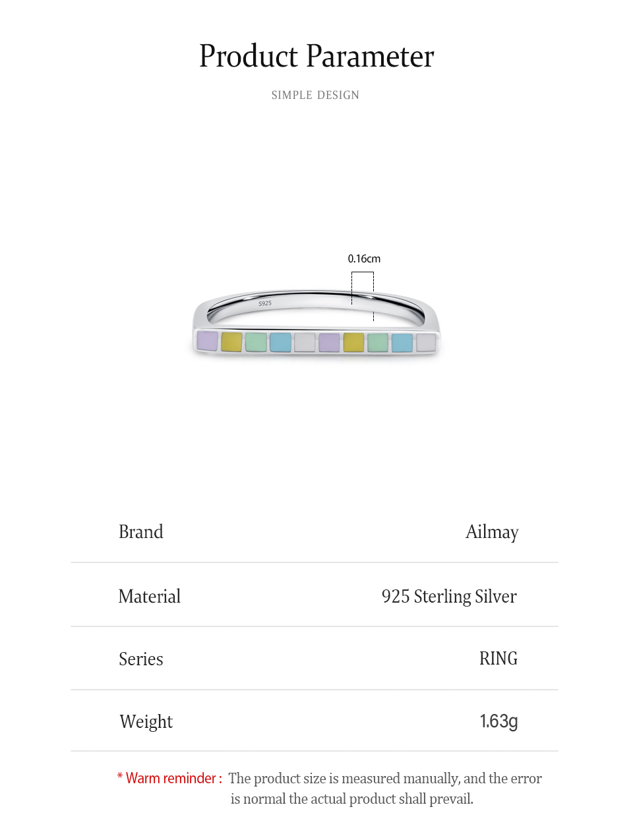The width and height of the screenshot is (633, 840).
Task: Click the Material row label
Action: (x=150, y=596)
